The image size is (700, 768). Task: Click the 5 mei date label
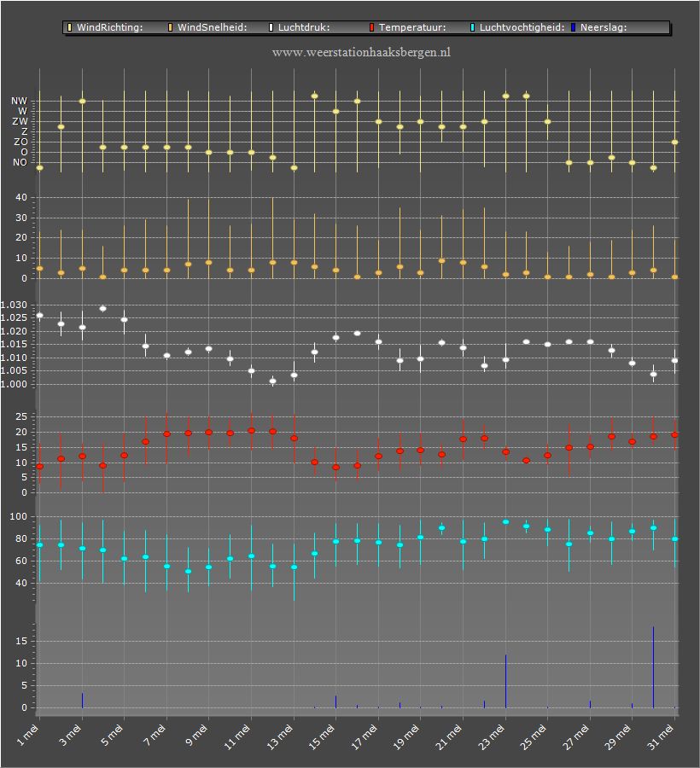[112, 736]
